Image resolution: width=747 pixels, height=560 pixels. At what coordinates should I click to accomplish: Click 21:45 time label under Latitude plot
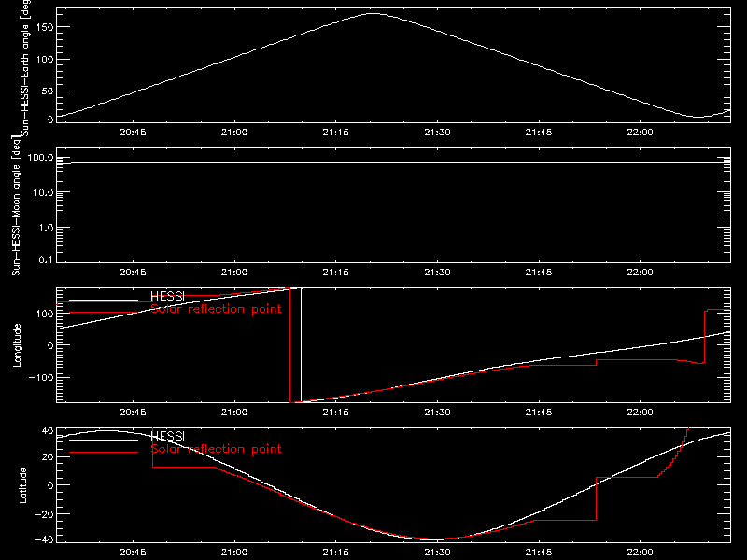tap(539, 553)
